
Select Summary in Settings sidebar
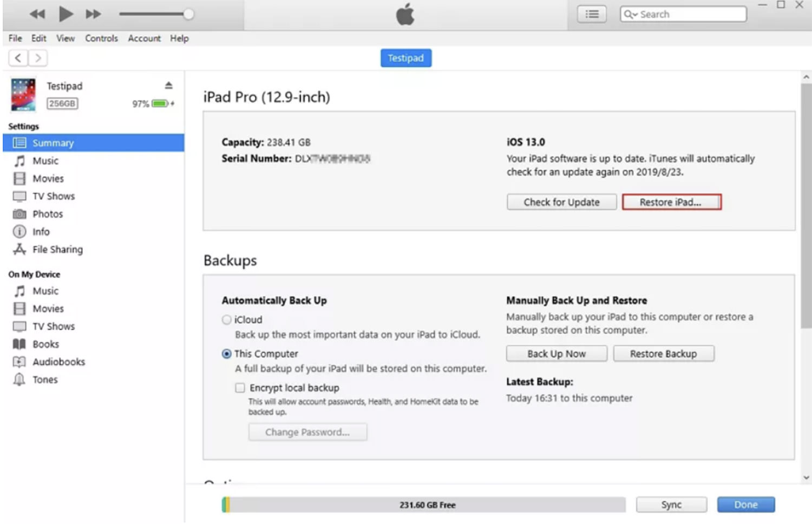click(93, 143)
